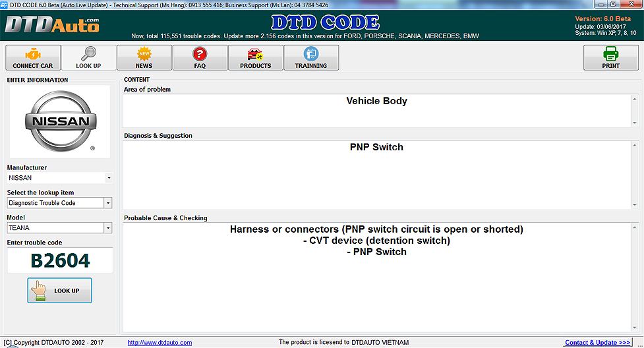Open the FAQ help page
This screenshot has width=644, height=348.
point(200,57)
